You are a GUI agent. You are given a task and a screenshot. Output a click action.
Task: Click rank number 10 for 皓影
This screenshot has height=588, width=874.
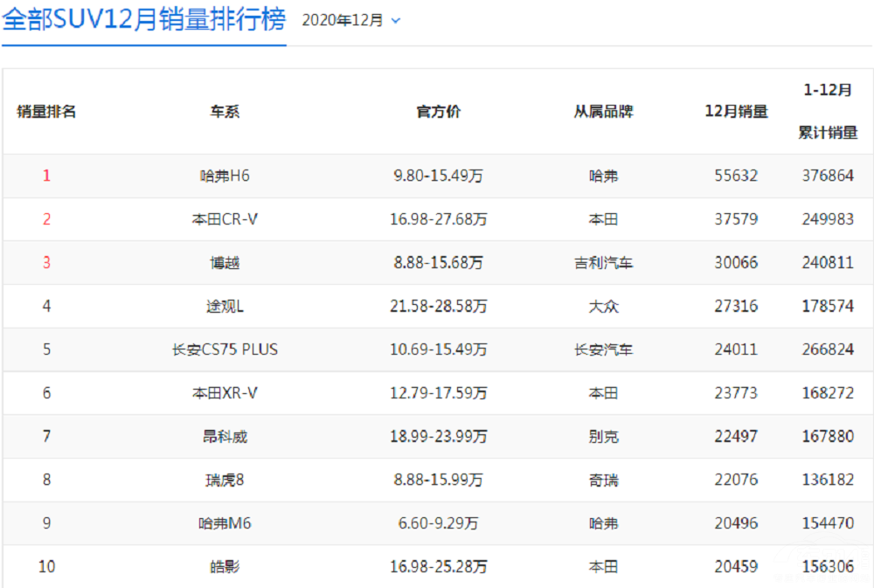[47, 567]
